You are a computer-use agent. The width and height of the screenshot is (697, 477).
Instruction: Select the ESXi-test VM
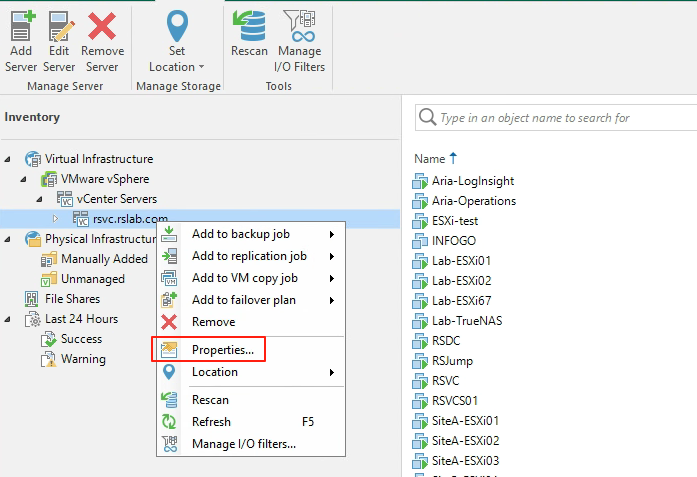(x=445, y=221)
